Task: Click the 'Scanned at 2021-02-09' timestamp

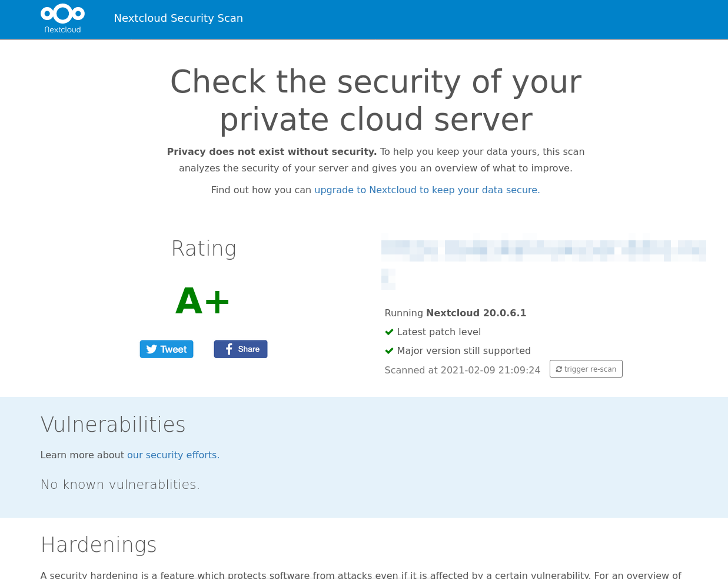Action: tap(462, 370)
